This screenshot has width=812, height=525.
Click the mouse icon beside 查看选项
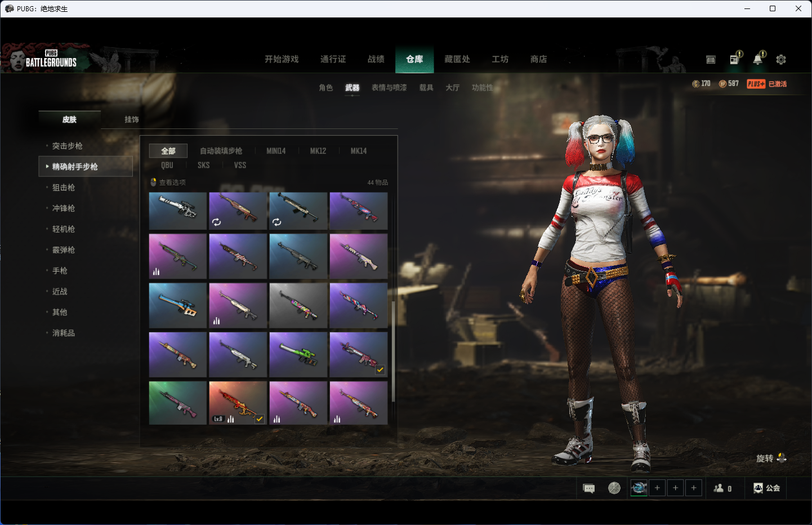point(153,182)
